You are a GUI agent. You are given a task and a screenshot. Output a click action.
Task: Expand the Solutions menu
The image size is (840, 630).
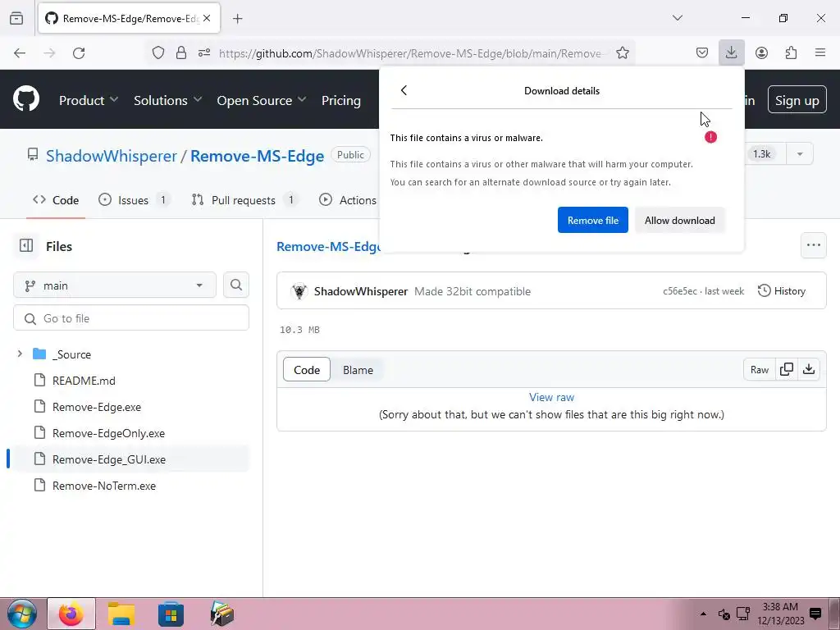pos(167,100)
